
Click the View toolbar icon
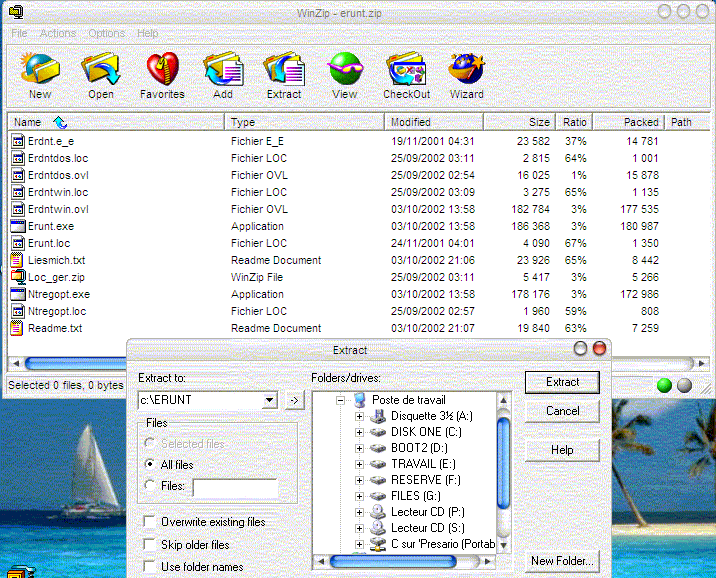pos(345,70)
